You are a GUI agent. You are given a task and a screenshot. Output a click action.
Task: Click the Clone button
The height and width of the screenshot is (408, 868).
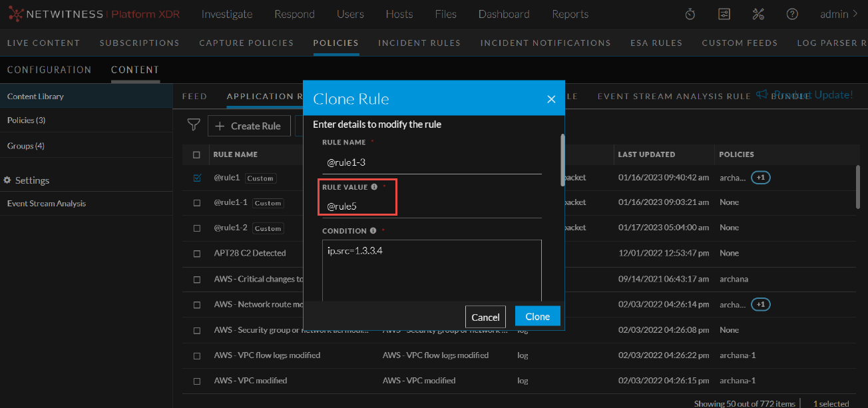point(537,316)
